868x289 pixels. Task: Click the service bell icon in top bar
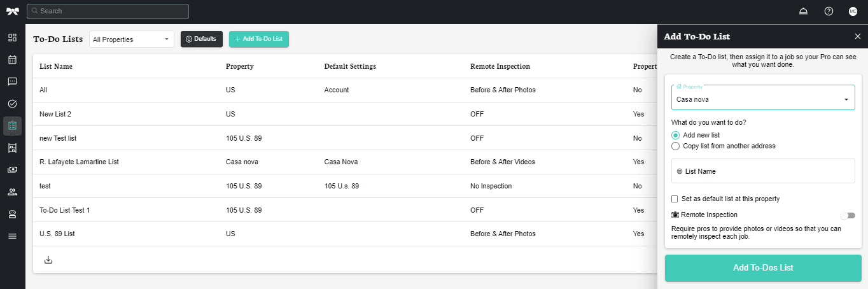804,11
